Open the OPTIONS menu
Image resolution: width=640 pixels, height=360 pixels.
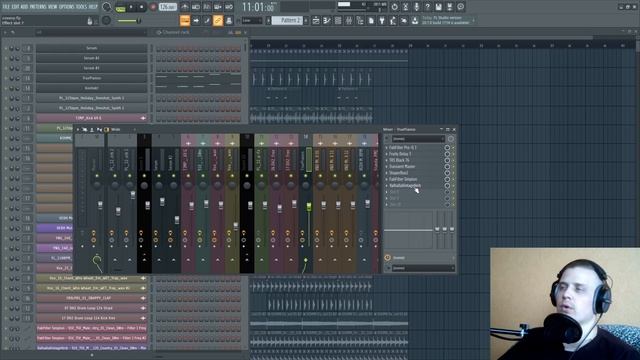point(67,7)
